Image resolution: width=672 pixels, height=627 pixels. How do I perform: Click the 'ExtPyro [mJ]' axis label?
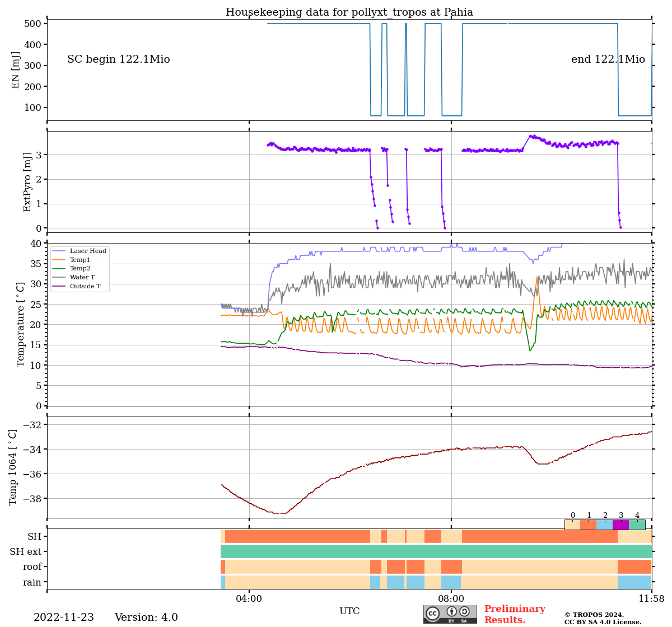tap(27, 182)
